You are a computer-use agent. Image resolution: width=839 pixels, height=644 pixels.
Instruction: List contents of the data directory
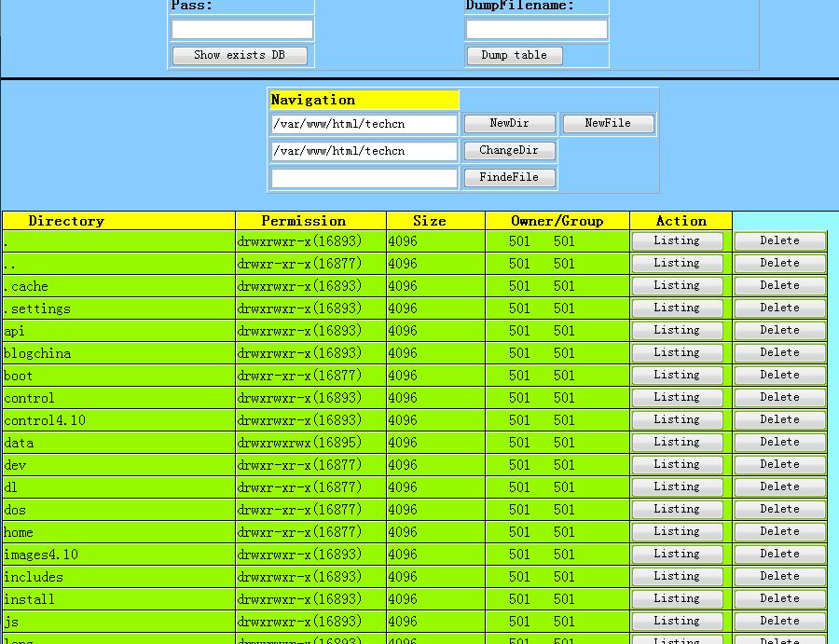(x=677, y=443)
